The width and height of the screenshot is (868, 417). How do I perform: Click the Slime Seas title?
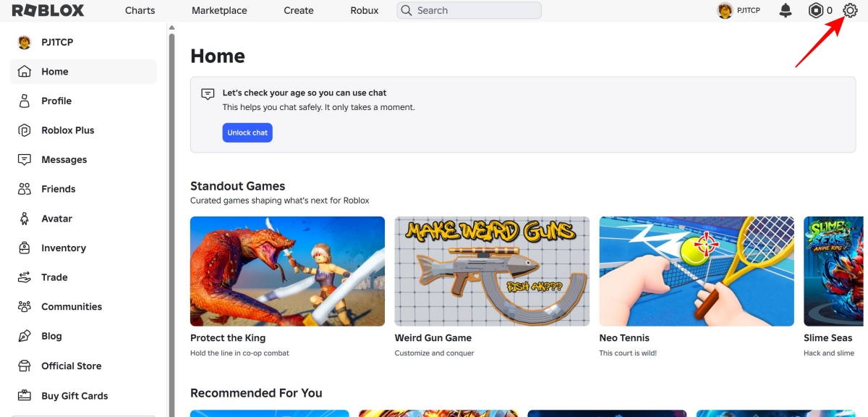coord(828,338)
